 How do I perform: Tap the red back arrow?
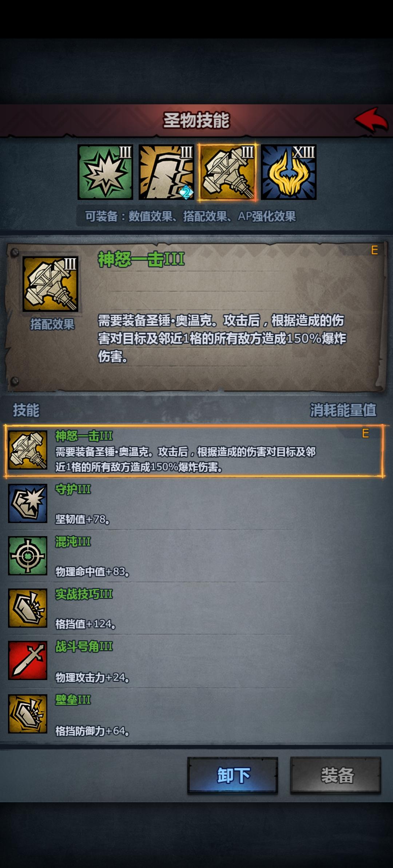(371, 120)
